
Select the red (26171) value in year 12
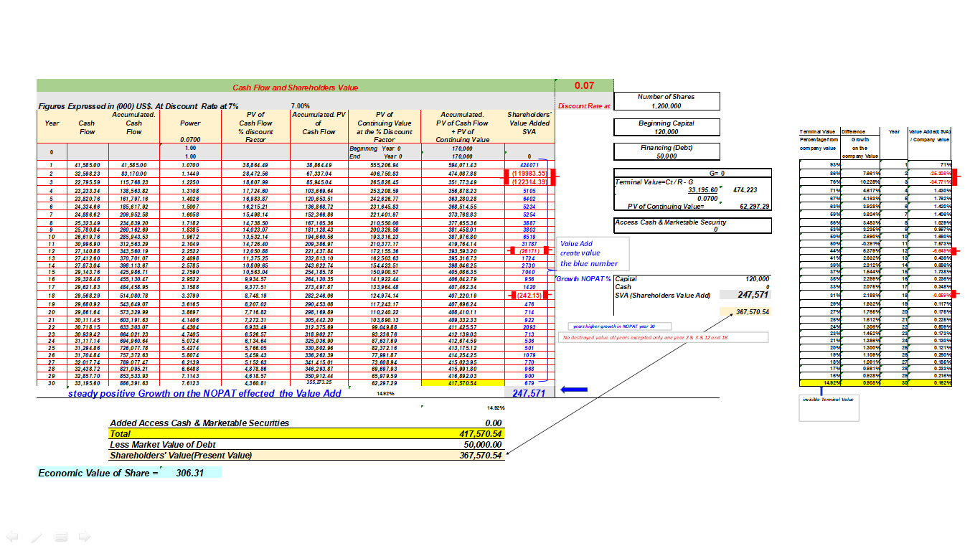point(529,251)
